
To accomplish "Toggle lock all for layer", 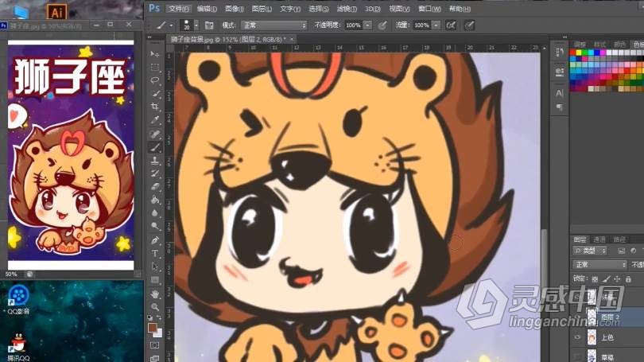I will (628, 279).
